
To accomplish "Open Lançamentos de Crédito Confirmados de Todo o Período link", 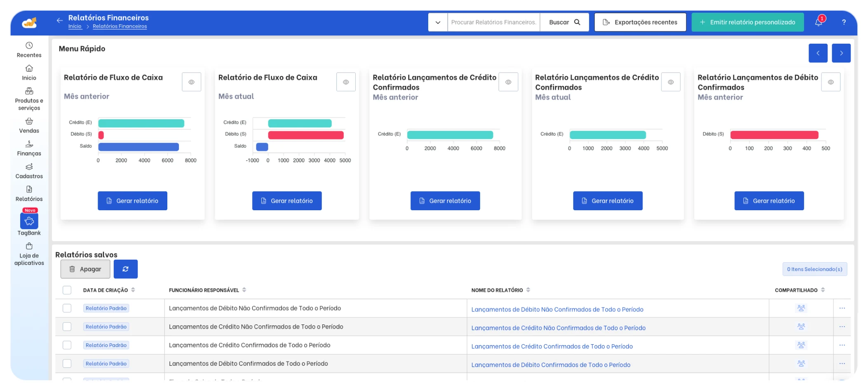I will coord(552,346).
